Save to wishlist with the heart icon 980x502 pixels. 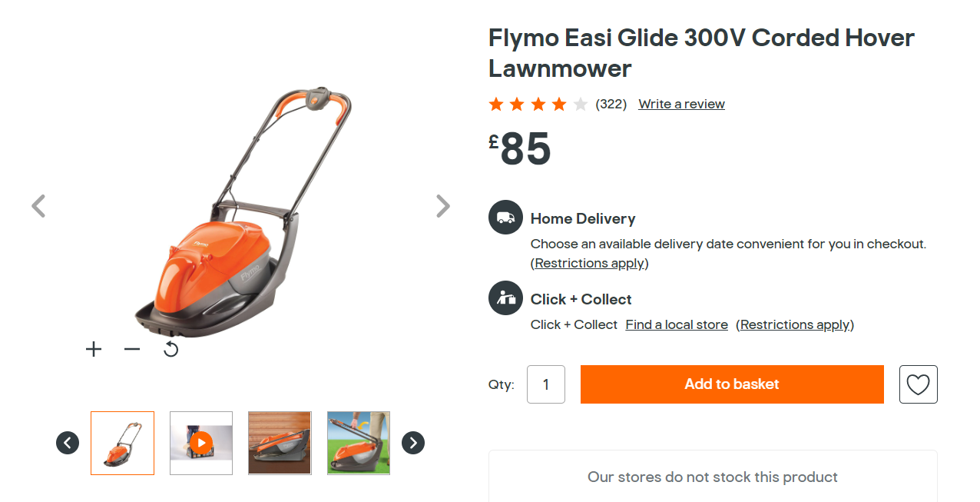tap(919, 384)
